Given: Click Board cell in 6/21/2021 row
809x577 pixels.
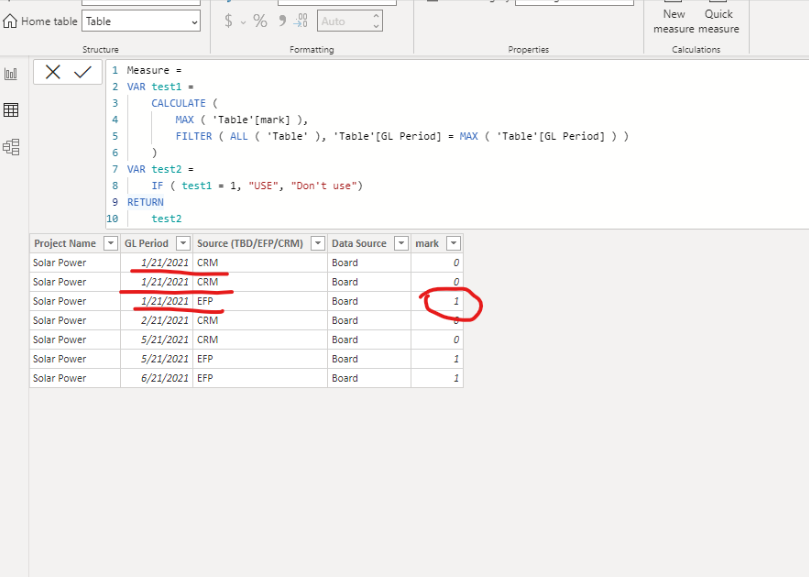Looking at the screenshot, I should 369,378.
